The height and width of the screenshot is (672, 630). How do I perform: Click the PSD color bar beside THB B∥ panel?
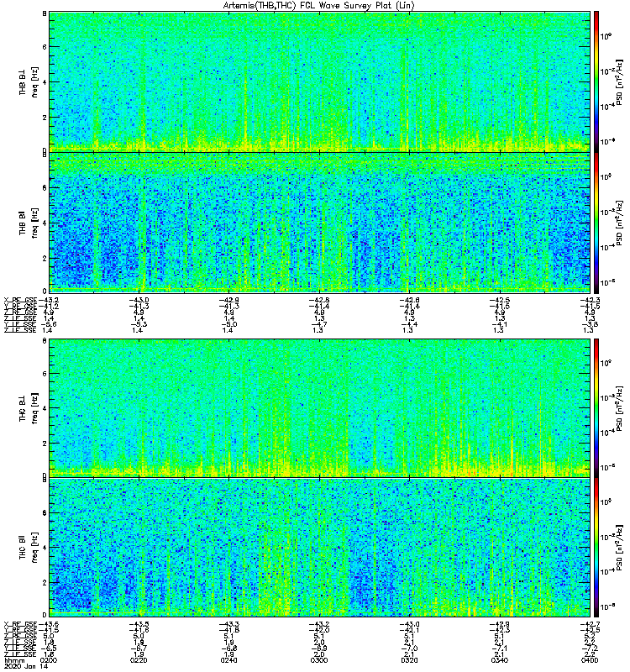pyautogui.click(x=596, y=223)
